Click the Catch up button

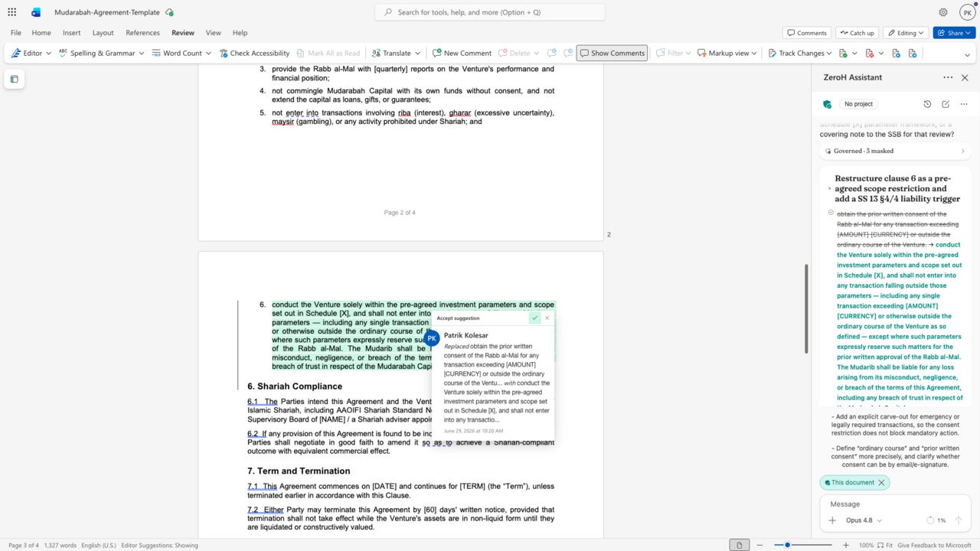(x=857, y=33)
